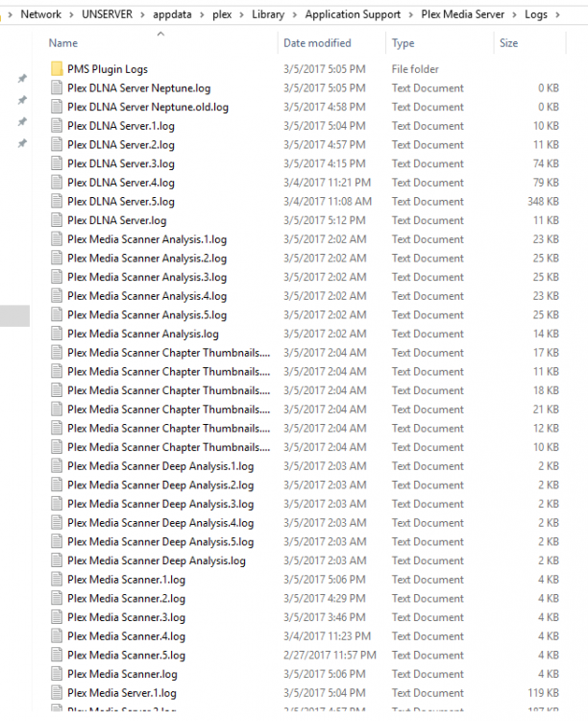
Task: Click the Plex Media Scanner.log file icon
Action: tap(57, 674)
